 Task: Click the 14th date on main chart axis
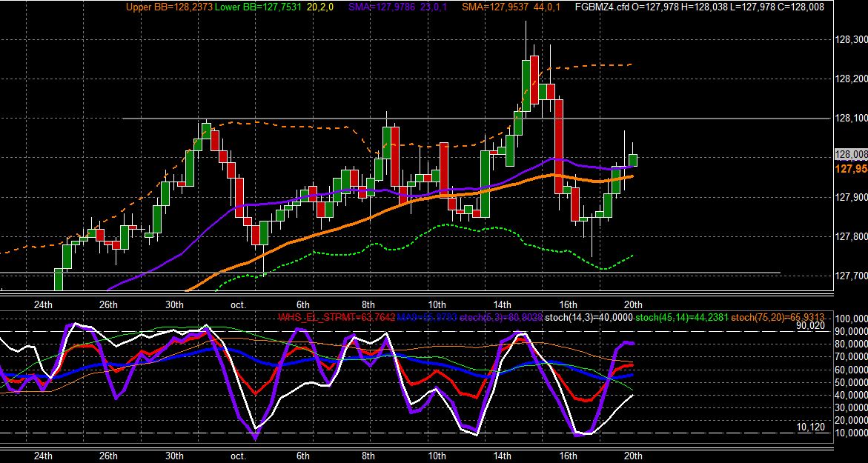502,304
